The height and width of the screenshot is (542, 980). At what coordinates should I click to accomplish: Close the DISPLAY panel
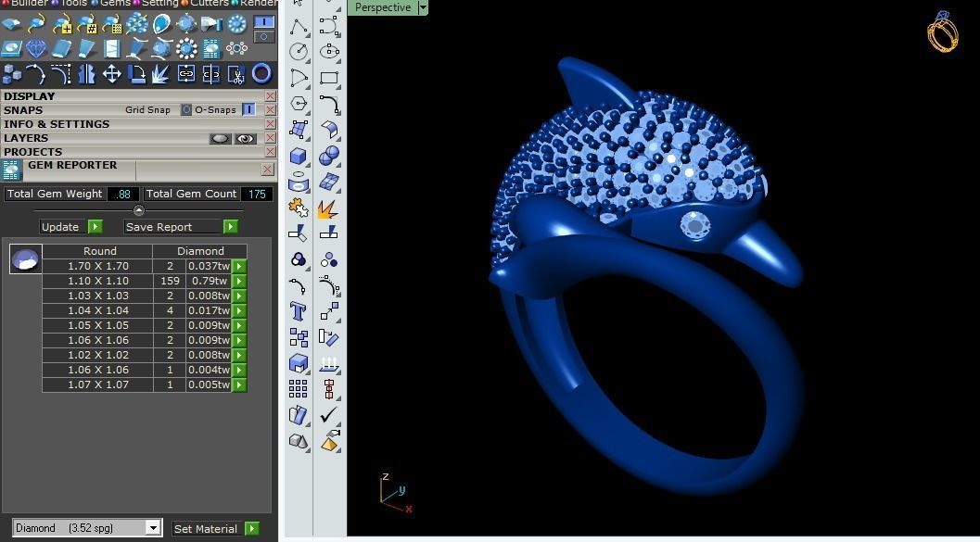[270, 95]
